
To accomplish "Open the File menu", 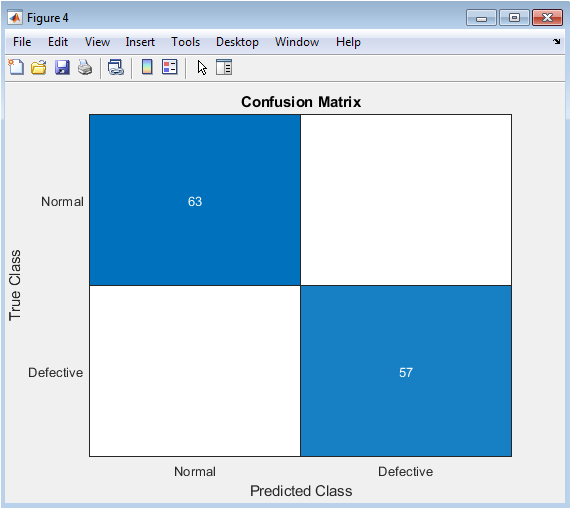I will coord(22,42).
